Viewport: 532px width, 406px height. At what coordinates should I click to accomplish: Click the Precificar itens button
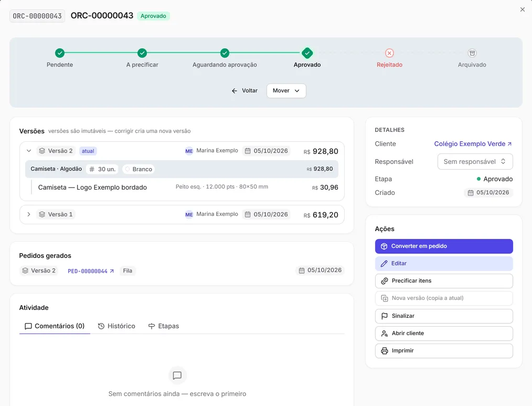444,281
